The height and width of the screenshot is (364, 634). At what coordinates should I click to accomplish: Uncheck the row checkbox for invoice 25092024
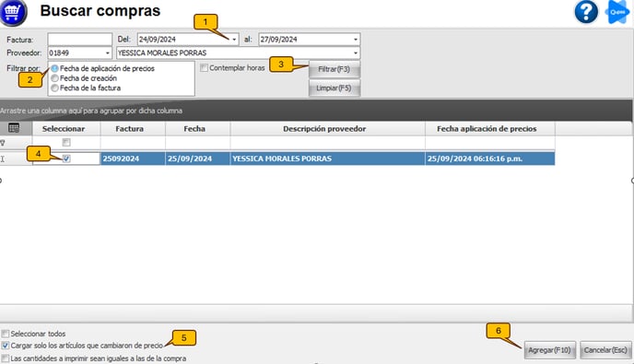pyautogui.click(x=66, y=159)
